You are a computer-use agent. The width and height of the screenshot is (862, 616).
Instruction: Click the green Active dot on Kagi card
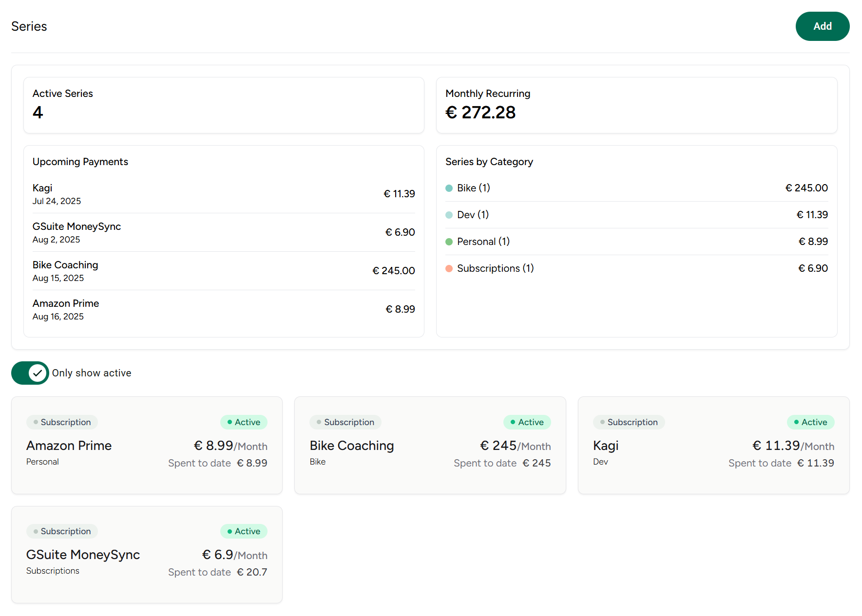click(x=795, y=422)
